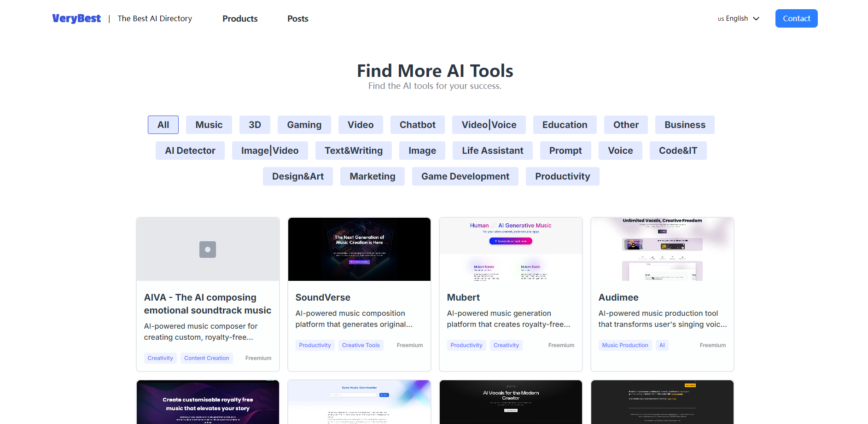Select the Video|Voice category
This screenshot has width=868, height=424.
pos(489,125)
